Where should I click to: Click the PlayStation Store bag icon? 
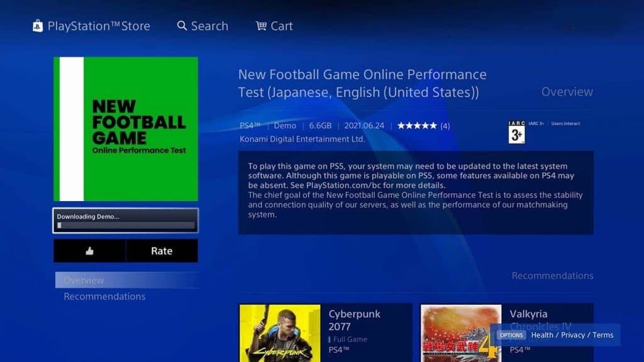(38, 26)
